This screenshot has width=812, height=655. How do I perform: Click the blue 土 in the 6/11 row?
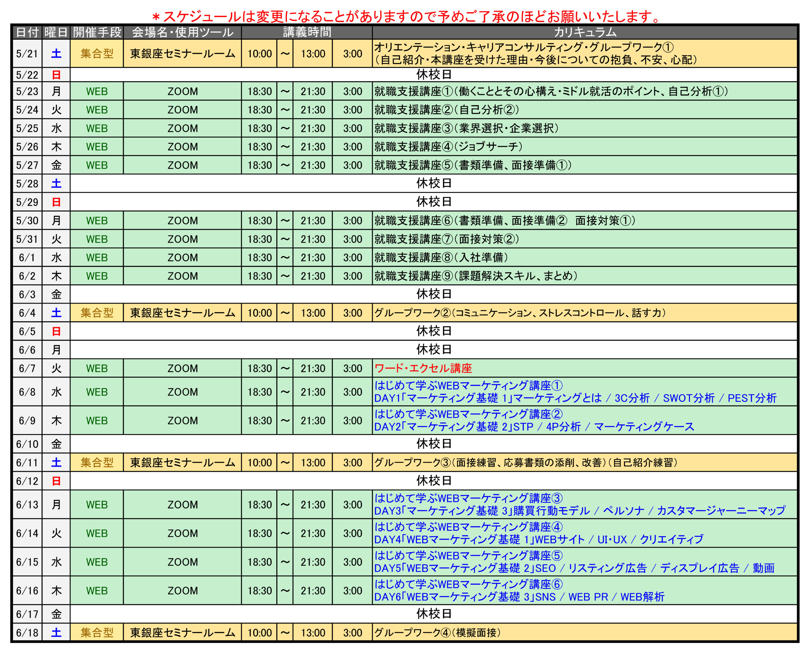[56, 462]
